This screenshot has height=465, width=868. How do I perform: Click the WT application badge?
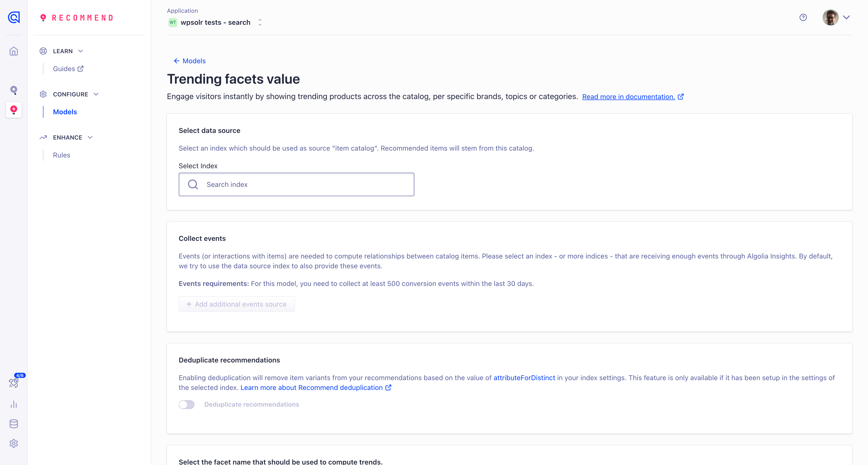[173, 23]
